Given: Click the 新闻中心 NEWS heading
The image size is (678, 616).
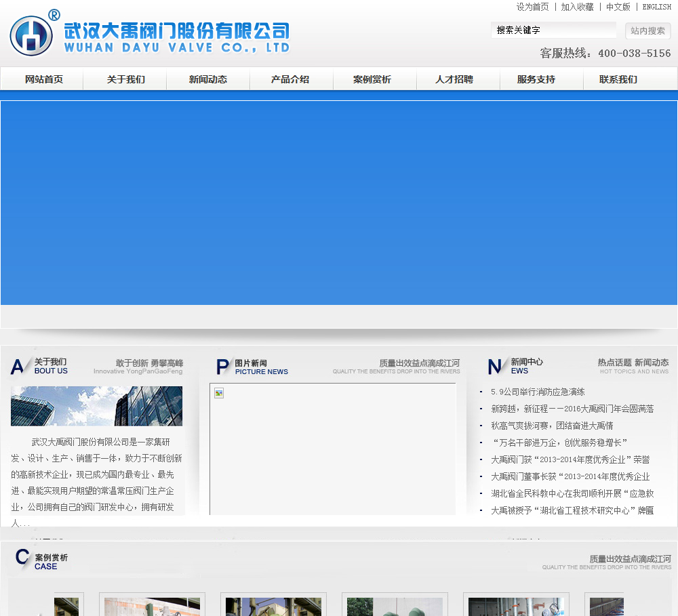Looking at the screenshot, I should coord(515,366).
